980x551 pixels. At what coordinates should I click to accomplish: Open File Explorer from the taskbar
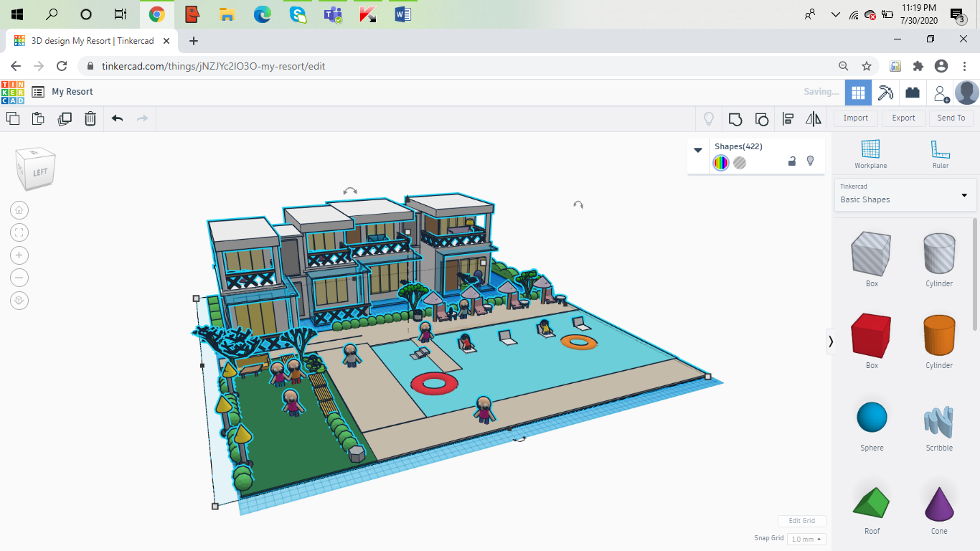tap(227, 14)
